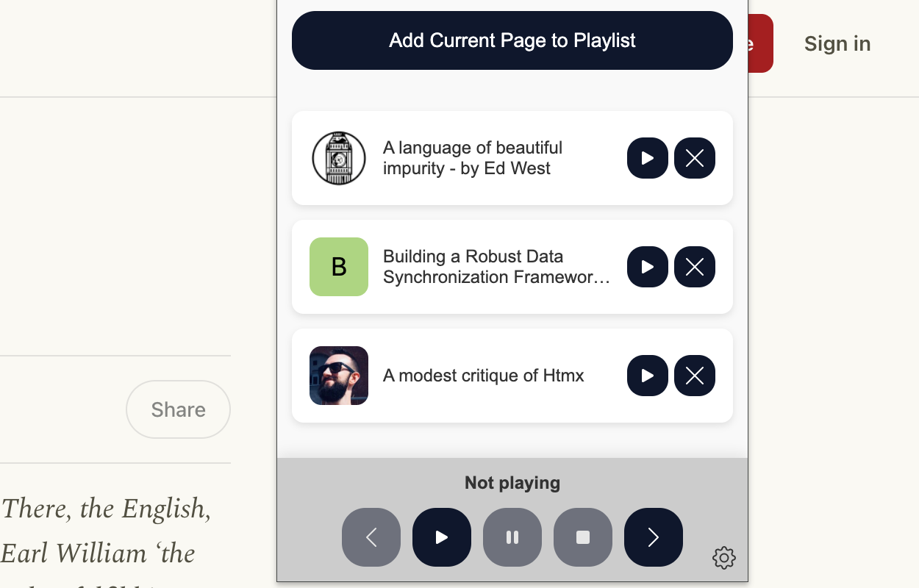Skip to the previous playlist track

tap(371, 537)
